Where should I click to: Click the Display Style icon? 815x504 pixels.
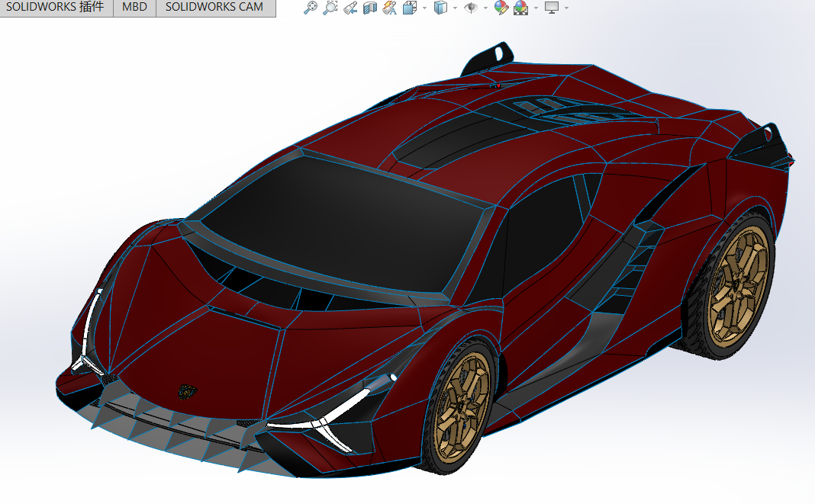tap(440, 8)
